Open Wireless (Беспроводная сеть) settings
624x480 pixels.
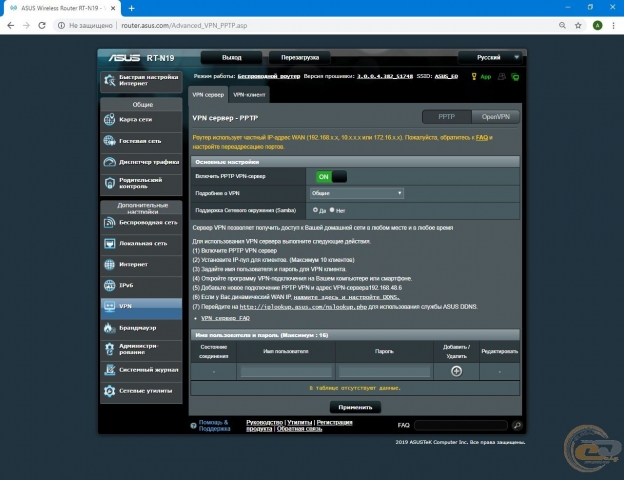coord(141,222)
